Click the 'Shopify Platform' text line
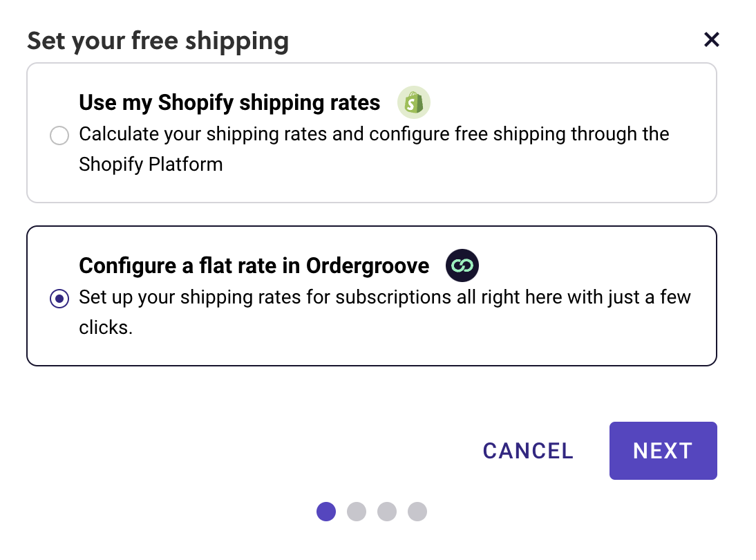Image resolution: width=756 pixels, height=560 pixels. [151, 165]
